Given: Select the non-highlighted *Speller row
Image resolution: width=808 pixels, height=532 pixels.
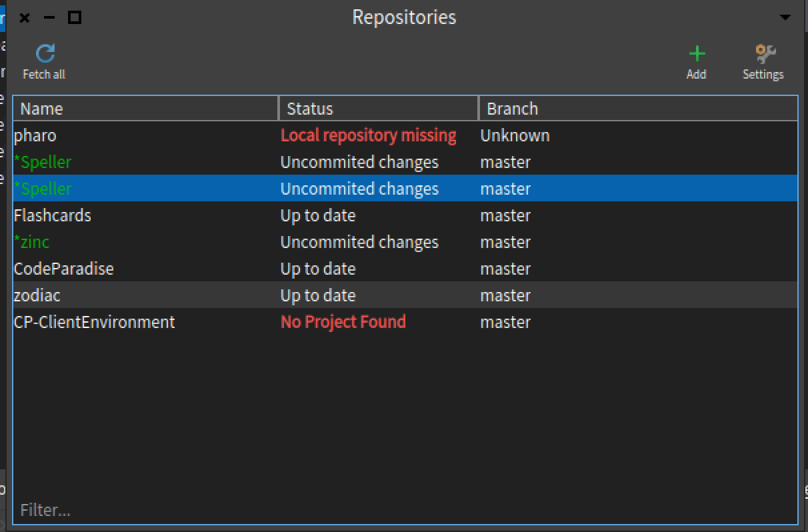Looking at the screenshot, I should [x=43, y=162].
